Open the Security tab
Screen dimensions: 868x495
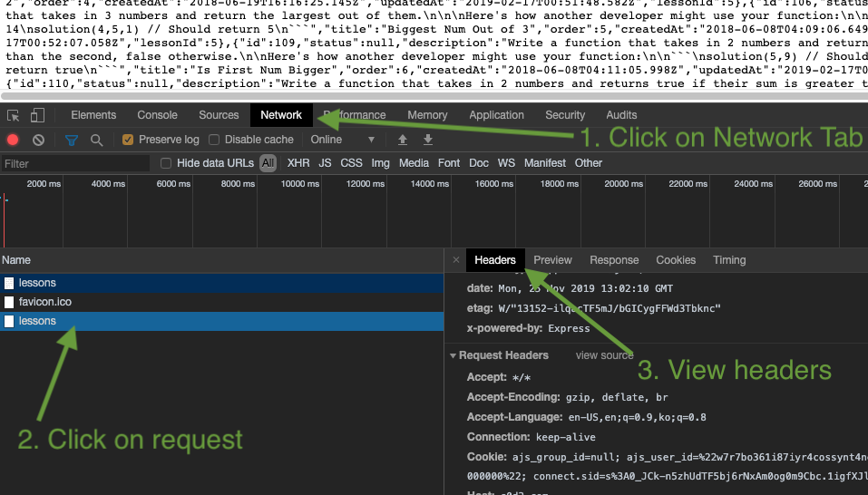(565, 115)
